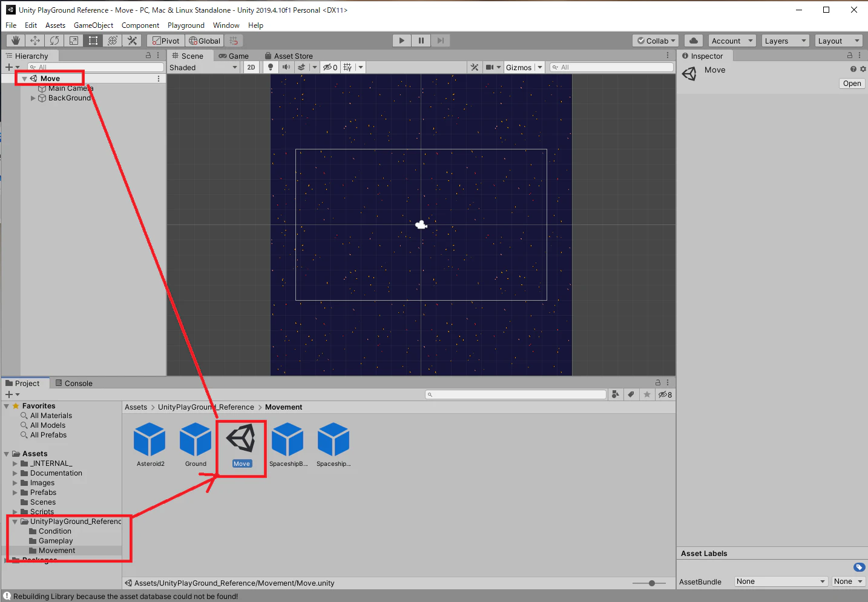Screen dimensions: 868x602
Task: Click the asset labels tag icon
Action: coord(859,567)
